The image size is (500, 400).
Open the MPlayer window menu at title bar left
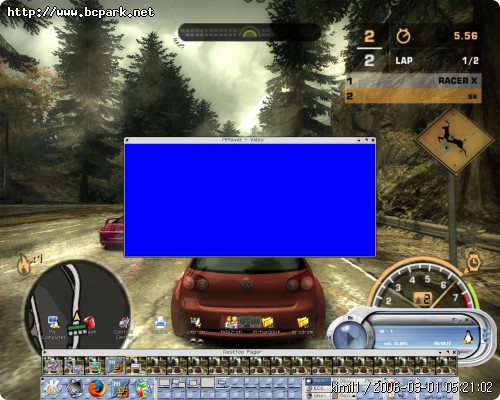[x=127, y=140]
